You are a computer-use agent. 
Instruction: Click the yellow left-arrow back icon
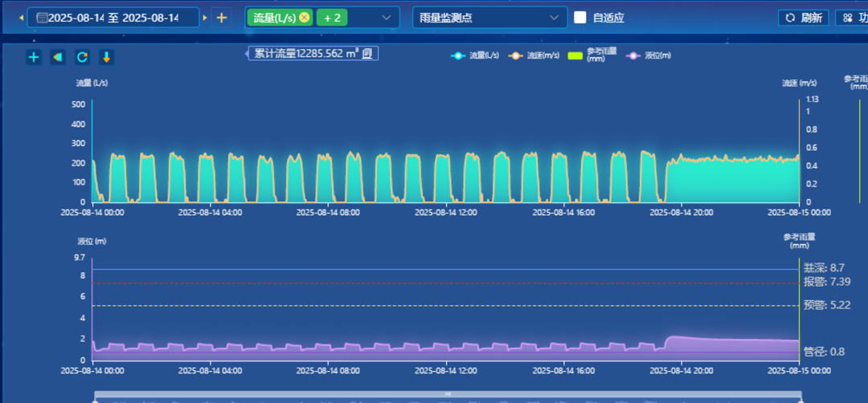(58, 57)
